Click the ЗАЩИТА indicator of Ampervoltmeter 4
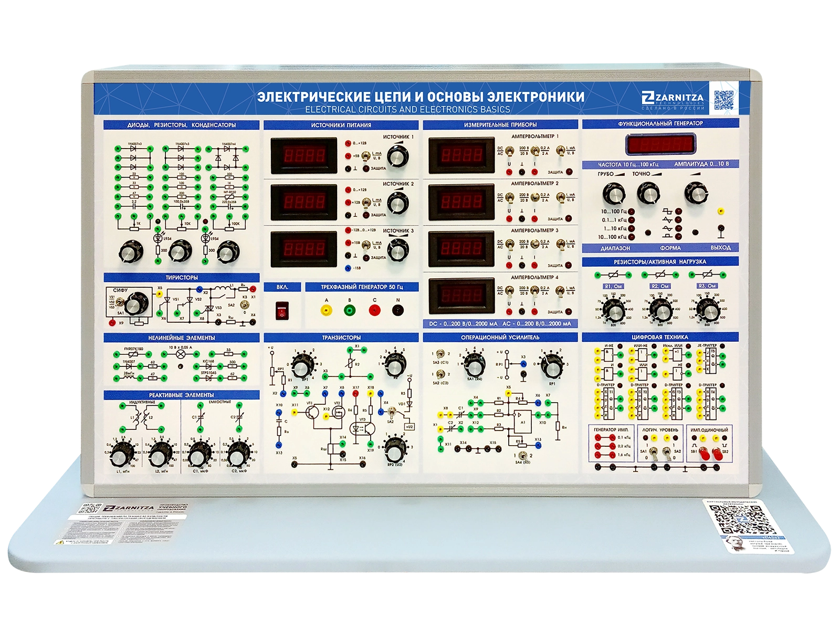 [x=570, y=312]
